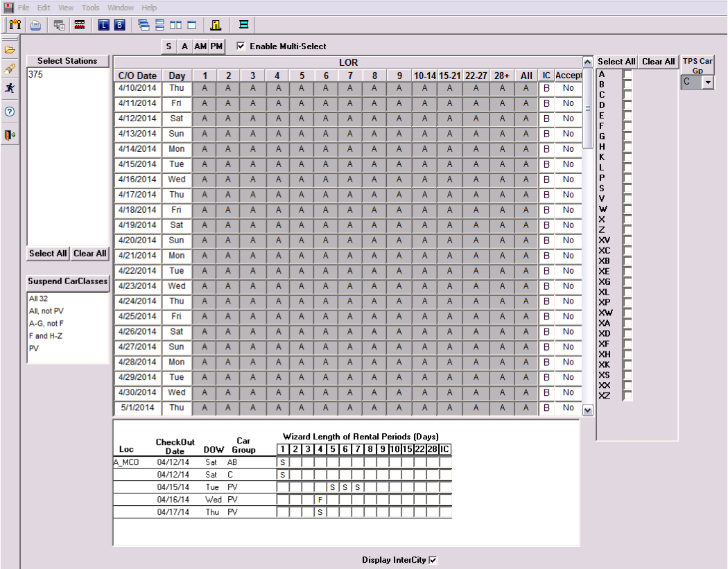Click the LOR grid scrollbar thumb
This screenshot has height=569, width=728.
pyautogui.click(x=587, y=108)
